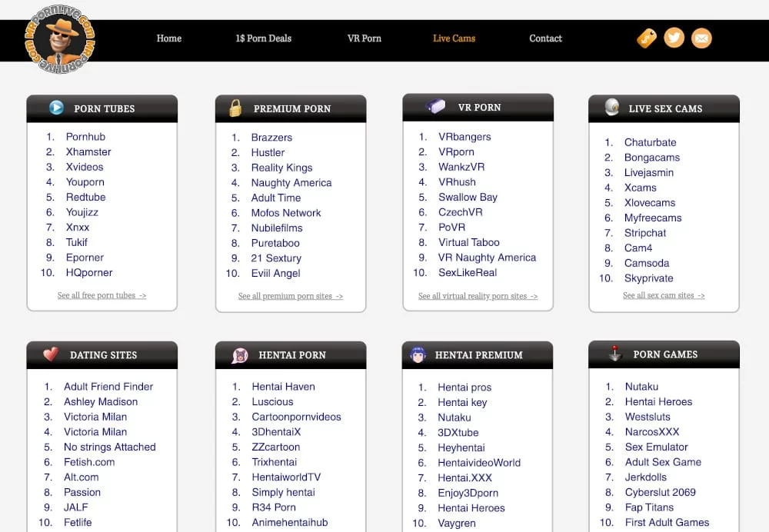Click the red heart icon beside Dating Sites
The image size is (769, 532).
[x=51, y=354]
